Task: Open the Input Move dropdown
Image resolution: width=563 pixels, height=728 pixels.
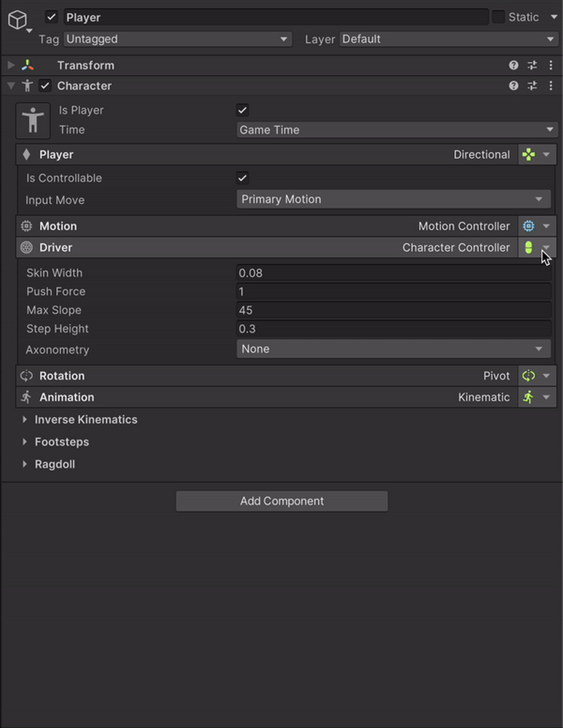Action: tap(393, 199)
